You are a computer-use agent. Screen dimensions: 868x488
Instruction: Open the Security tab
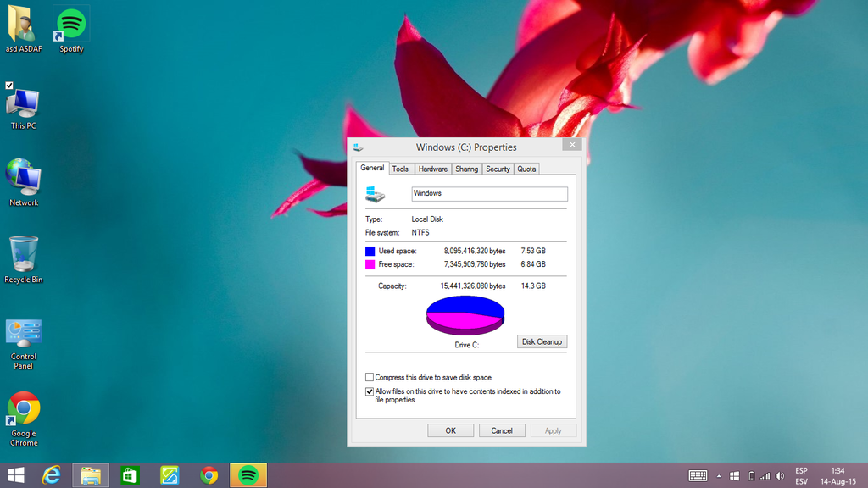(498, 169)
